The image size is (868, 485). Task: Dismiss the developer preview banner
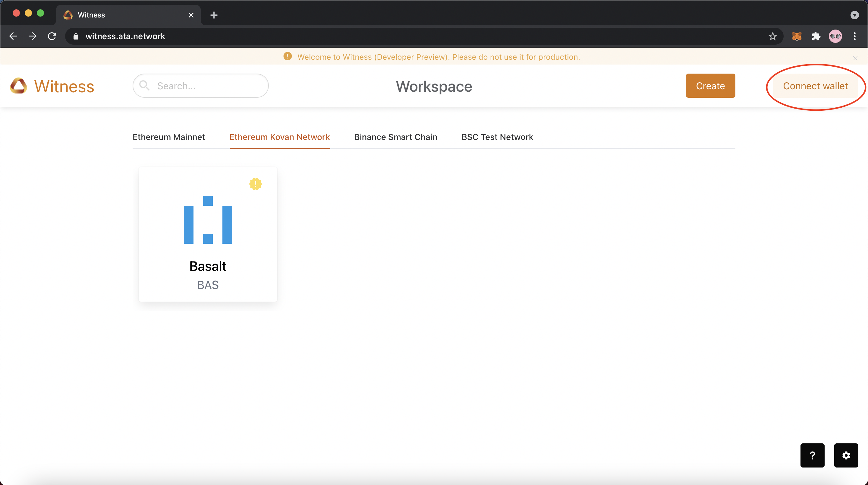tap(855, 58)
